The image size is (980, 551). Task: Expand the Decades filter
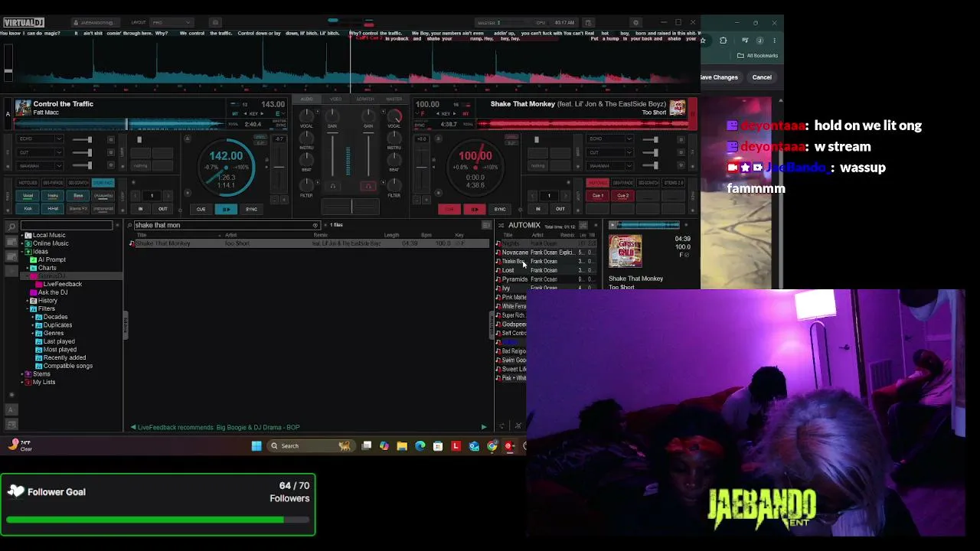[x=33, y=317]
